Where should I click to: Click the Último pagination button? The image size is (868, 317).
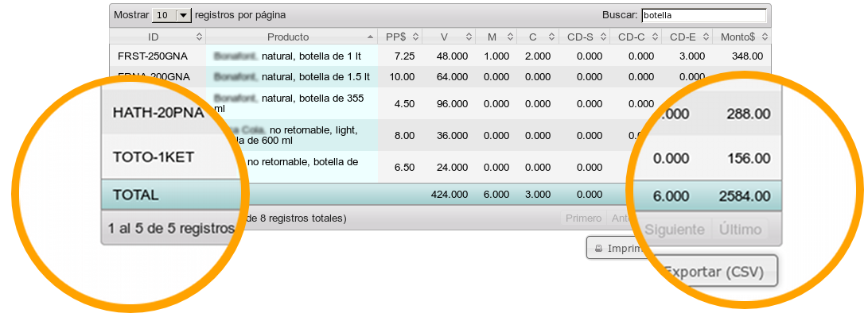(740, 229)
